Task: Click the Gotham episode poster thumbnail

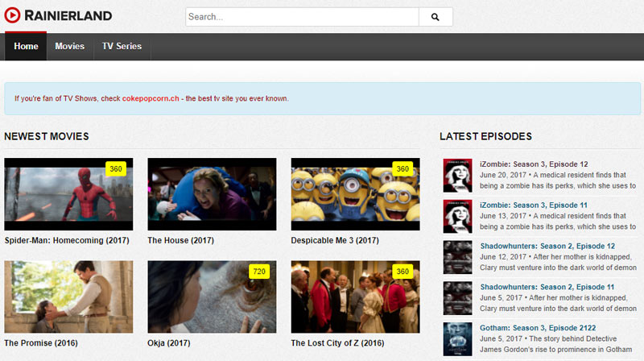Action: 457,339
